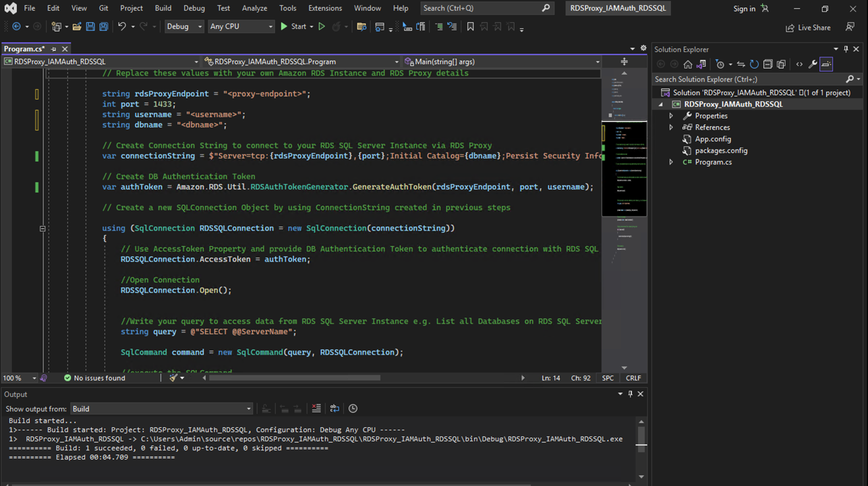The width and height of the screenshot is (868, 486).
Task: Click the Live Share button
Action: (x=808, y=28)
